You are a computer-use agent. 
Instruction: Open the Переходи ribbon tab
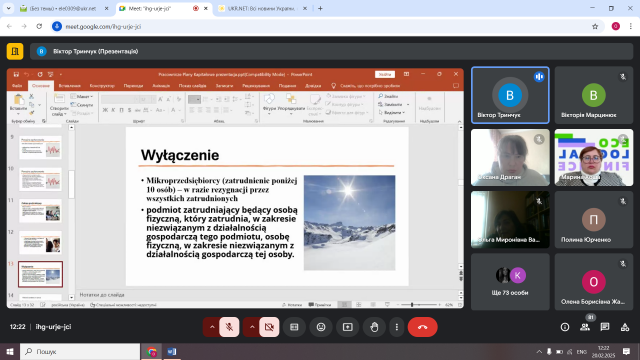(133, 86)
